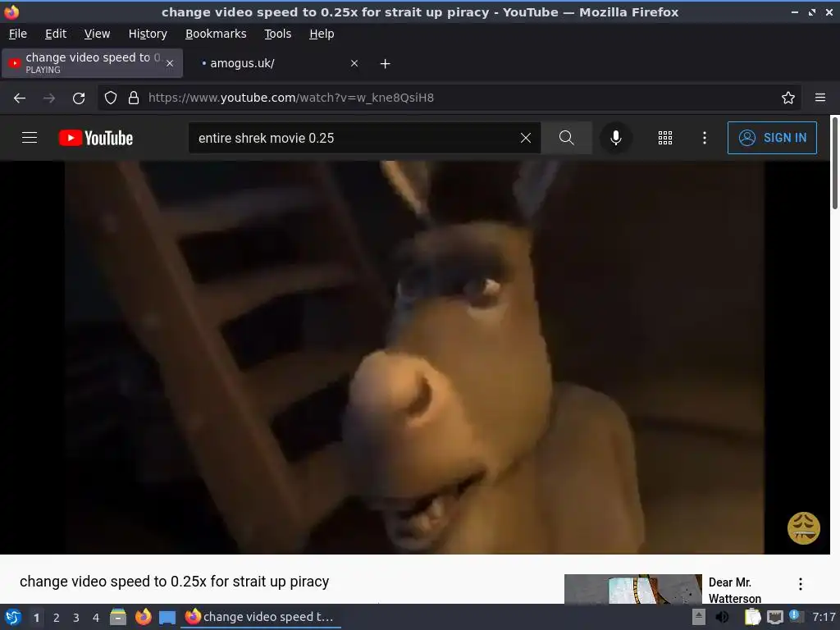
Task: Switch to workspace 1
Action: point(36,618)
